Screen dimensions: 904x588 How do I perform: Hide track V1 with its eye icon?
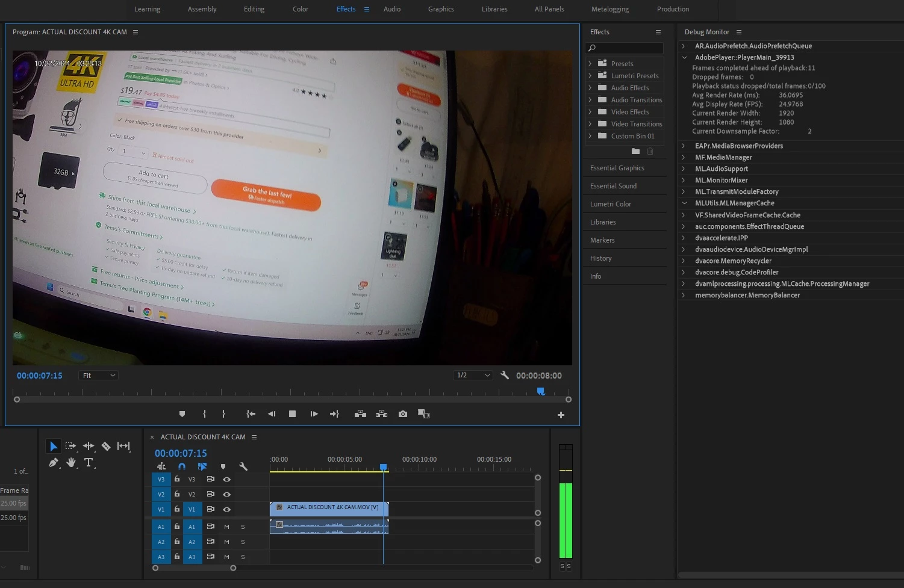tap(226, 509)
